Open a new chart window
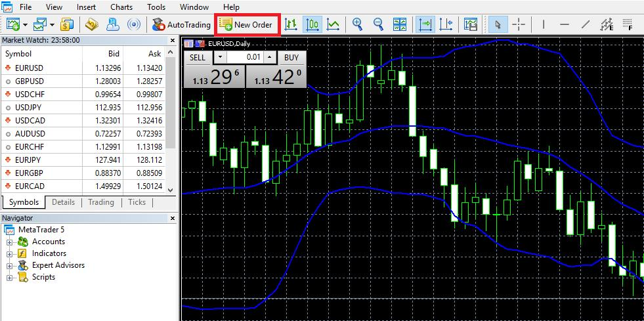This screenshot has height=321, width=644. click(x=13, y=25)
